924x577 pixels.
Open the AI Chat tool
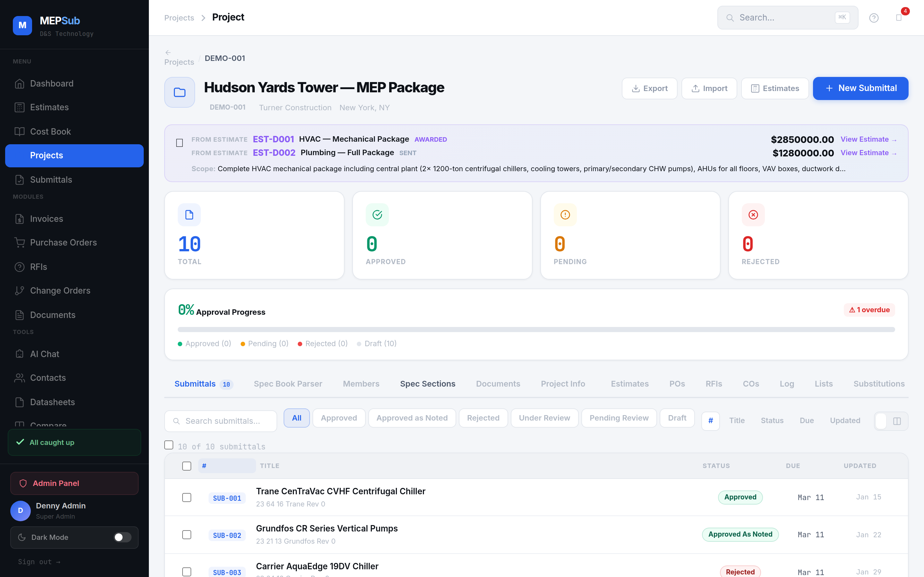[44, 354]
